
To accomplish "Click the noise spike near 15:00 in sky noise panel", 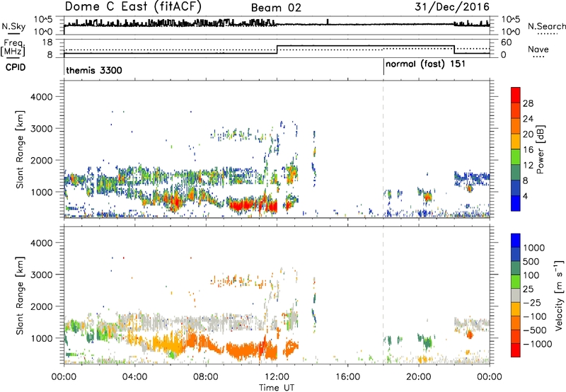I will (x=328, y=21).
